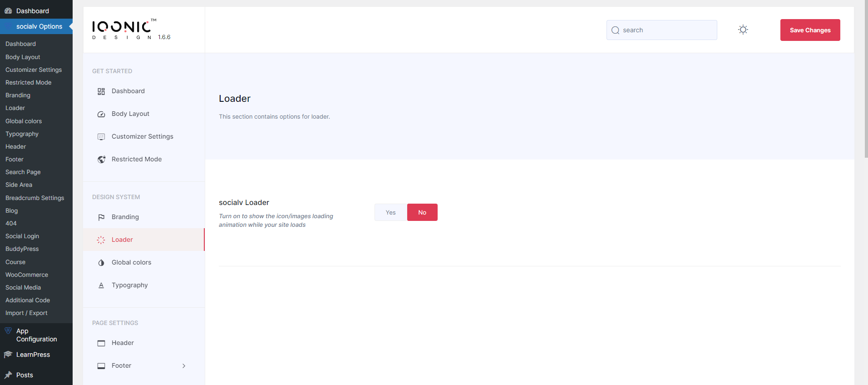The height and width of the screenshot is (385, 868).
Task: Click the Restricted Mode globe icon
Action: tap(101, 160)
